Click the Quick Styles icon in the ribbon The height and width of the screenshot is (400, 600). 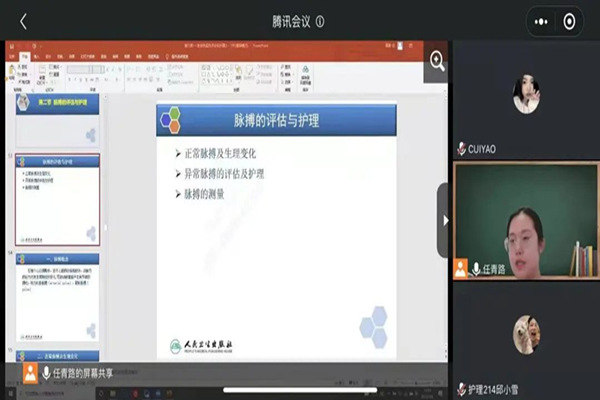[x=249, y=72]
